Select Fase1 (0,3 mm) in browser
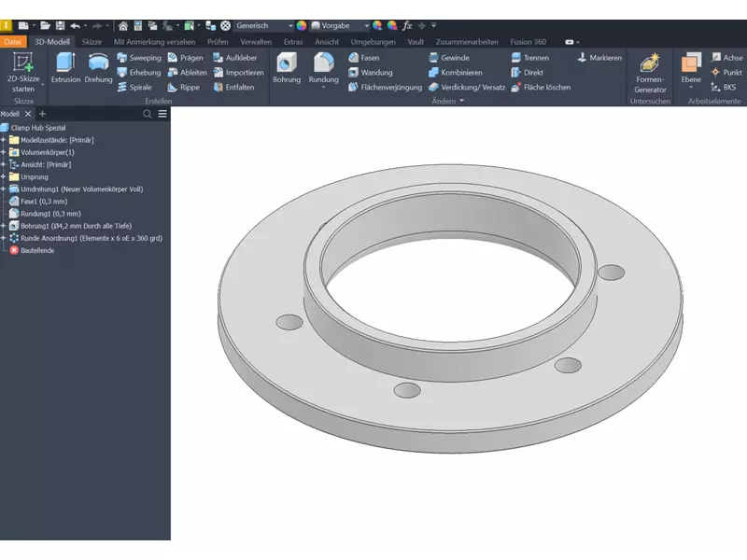 pyautogui.click(x=44, y=201)
